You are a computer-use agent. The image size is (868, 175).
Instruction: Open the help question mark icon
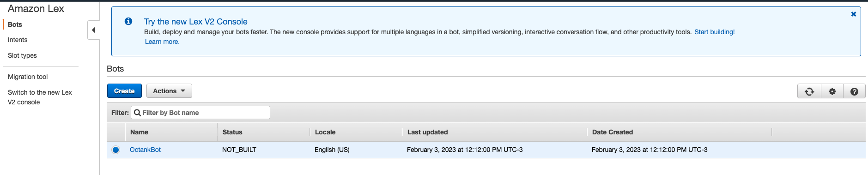pyautogui.click(x=854, y=91)
